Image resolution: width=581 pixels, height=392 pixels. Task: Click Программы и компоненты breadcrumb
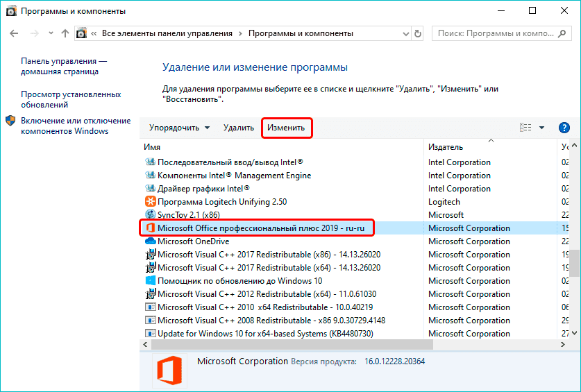(301, 33)
